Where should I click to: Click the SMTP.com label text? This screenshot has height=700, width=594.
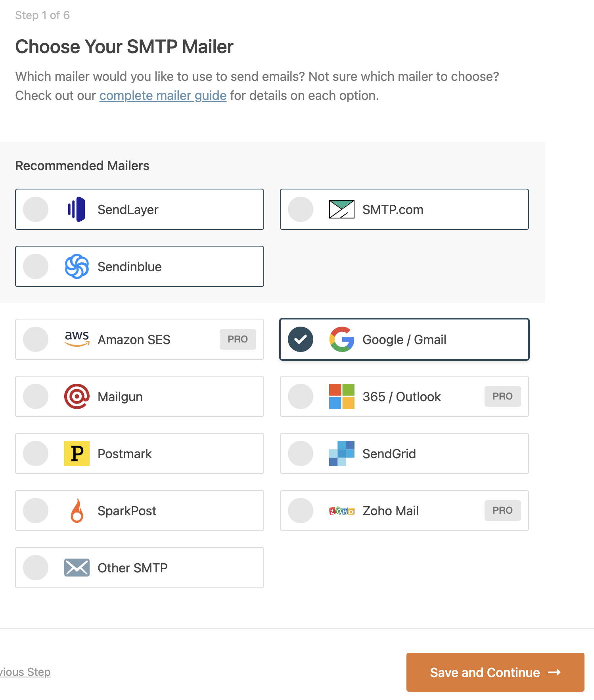393,210
